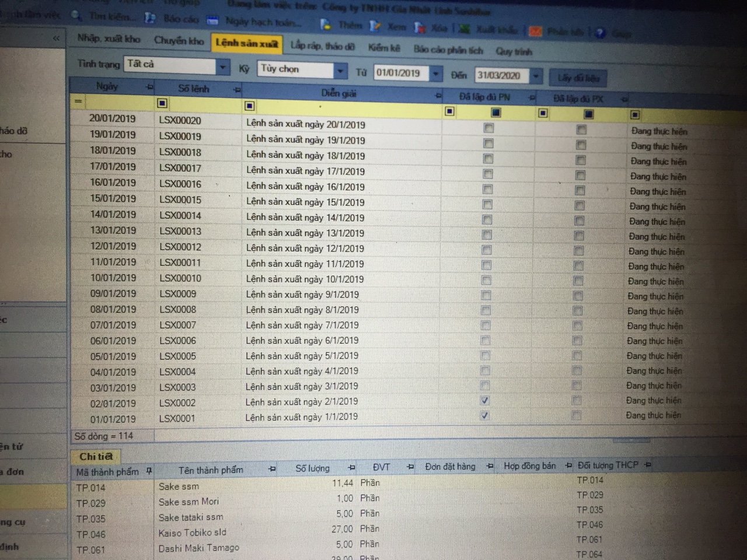Click the filter operator icon under Diễn giải

click(x=249, y=106)
